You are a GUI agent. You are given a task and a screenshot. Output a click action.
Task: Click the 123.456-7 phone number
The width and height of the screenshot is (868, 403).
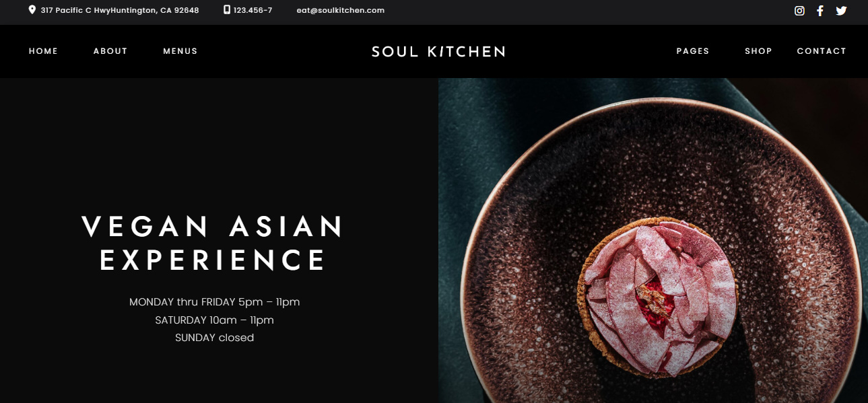pos(253,10)
